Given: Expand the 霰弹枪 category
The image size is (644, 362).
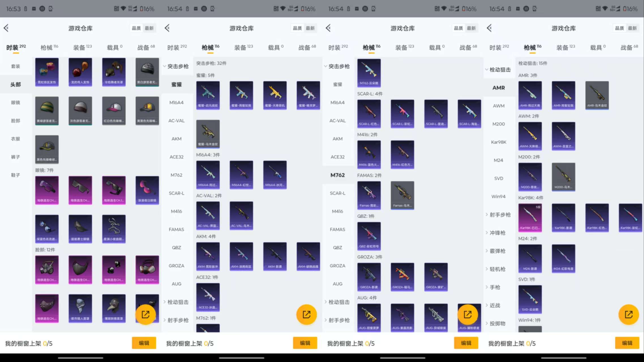Looking at the screenshot, I should click(x=496, y=251).
